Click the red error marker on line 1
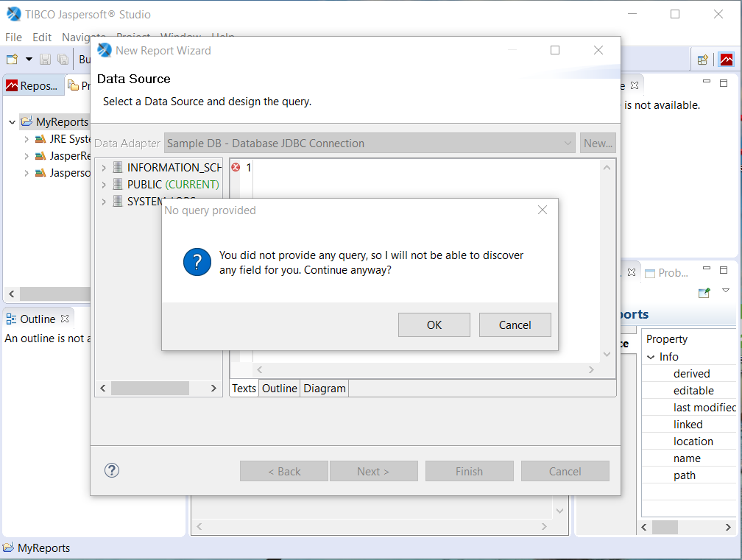 point(236,167)
